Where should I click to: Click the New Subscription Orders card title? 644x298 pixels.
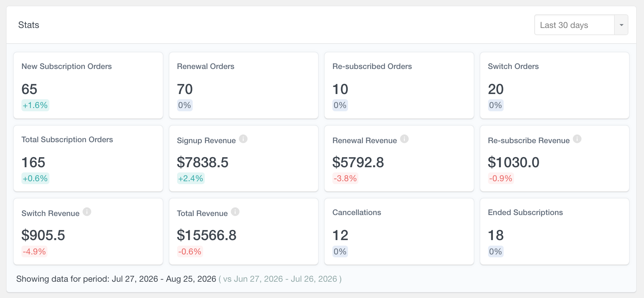point(67,66)
